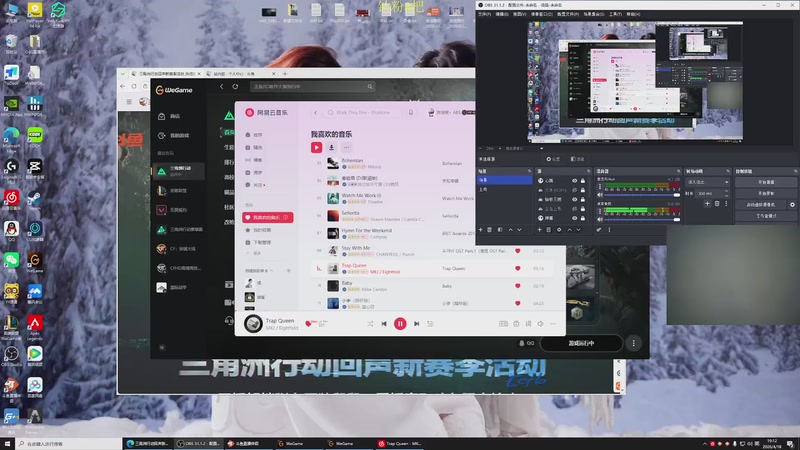Go back with the NetEase Music back arrow
Image resolution: width=800 pixels, height=450 pixels.
[315, 112]
